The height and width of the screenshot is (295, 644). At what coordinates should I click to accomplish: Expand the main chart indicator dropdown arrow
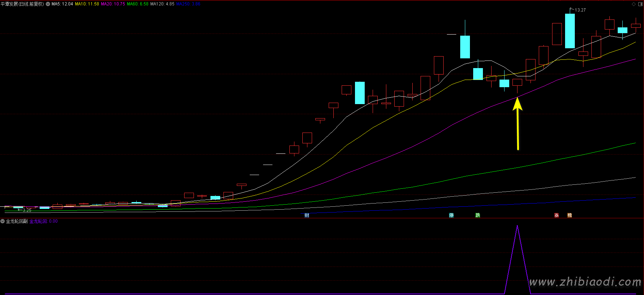click(48, 4)
